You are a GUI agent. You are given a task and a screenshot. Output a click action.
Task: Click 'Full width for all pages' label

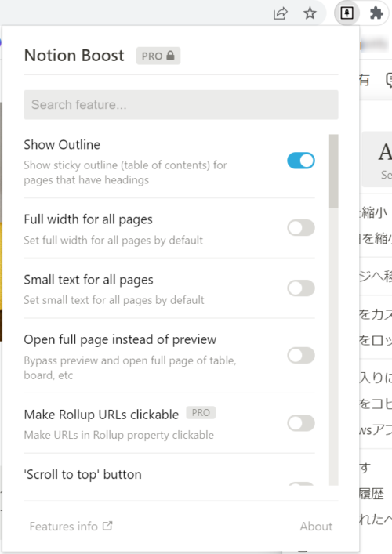(88, 219)
